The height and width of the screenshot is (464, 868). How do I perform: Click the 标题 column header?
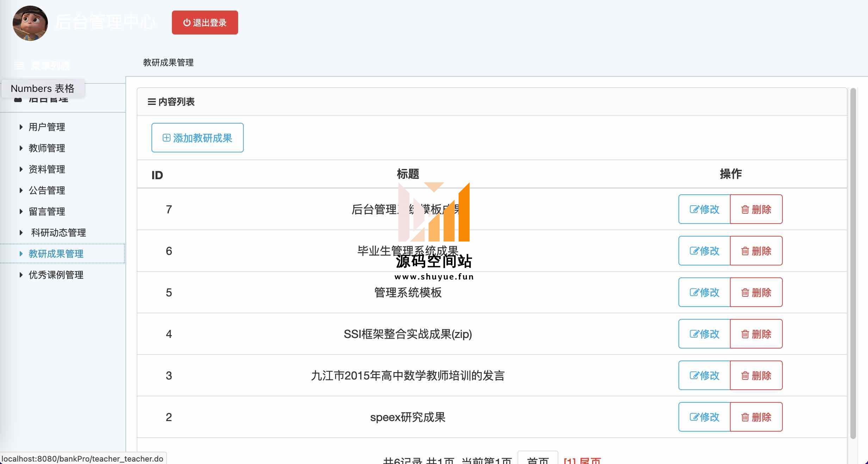[x=408, y=174]
